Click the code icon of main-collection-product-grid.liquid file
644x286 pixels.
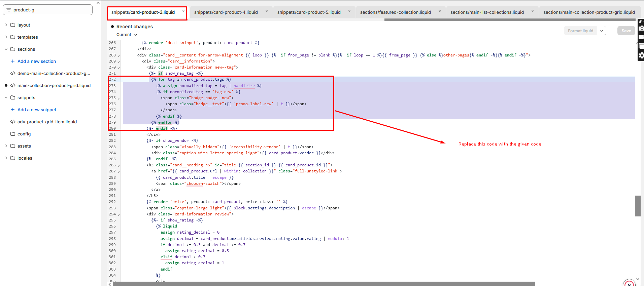tap(13, 85)
